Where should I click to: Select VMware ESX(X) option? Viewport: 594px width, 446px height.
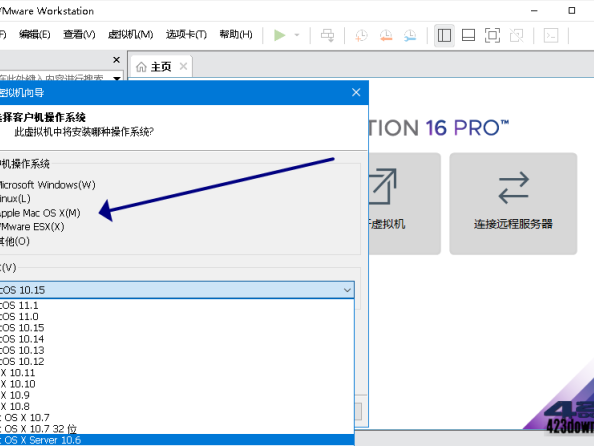click(x=32, y=227)
